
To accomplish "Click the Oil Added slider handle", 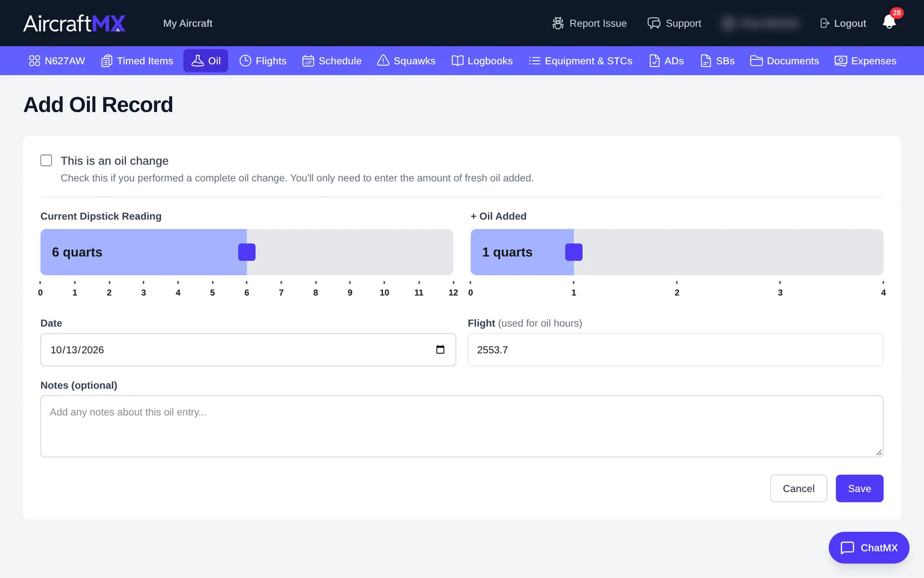I will click(573, 252).
